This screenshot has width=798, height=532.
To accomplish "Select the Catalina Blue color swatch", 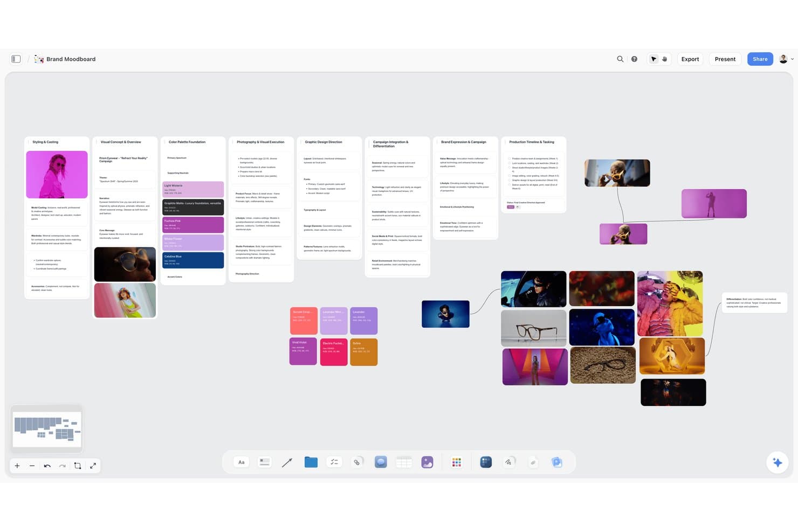I will coord(193,260).
